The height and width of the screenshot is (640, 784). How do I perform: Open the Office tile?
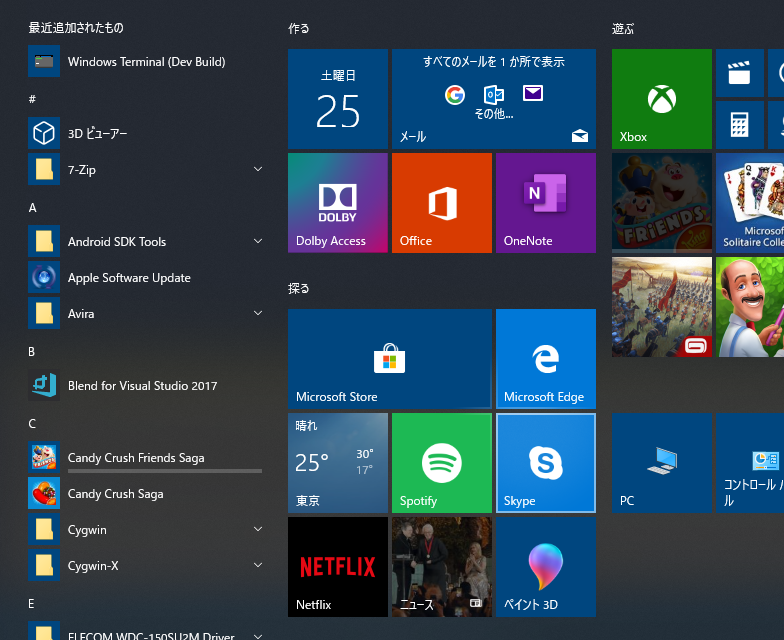click(442, 203)
